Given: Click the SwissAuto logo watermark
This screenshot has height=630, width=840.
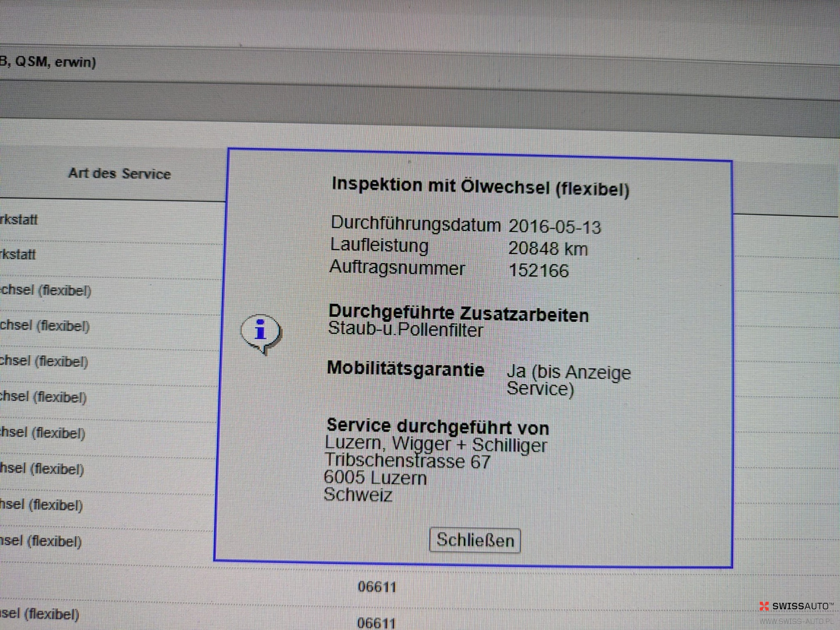Looking at the screenshot, I should tap(796, 606).
